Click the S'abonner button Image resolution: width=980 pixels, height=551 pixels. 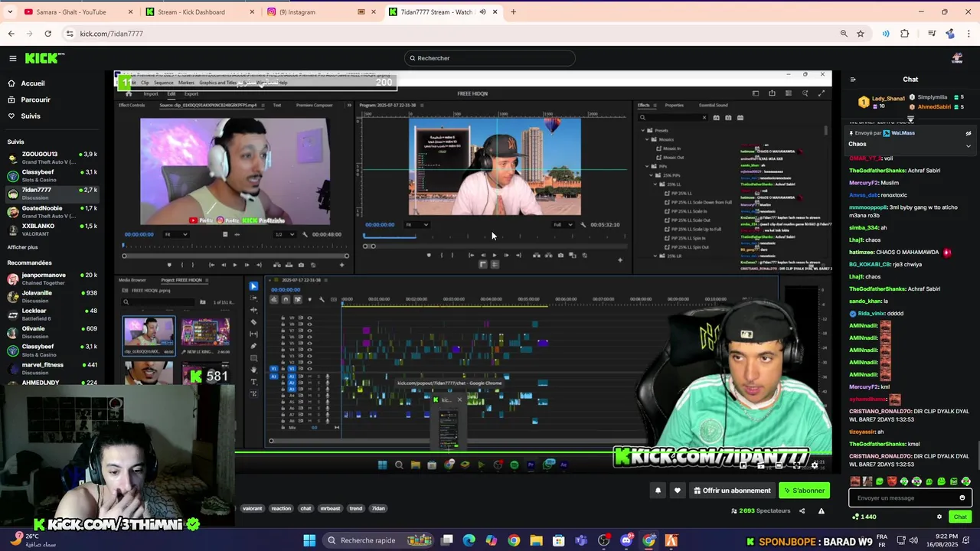[805, 491]
